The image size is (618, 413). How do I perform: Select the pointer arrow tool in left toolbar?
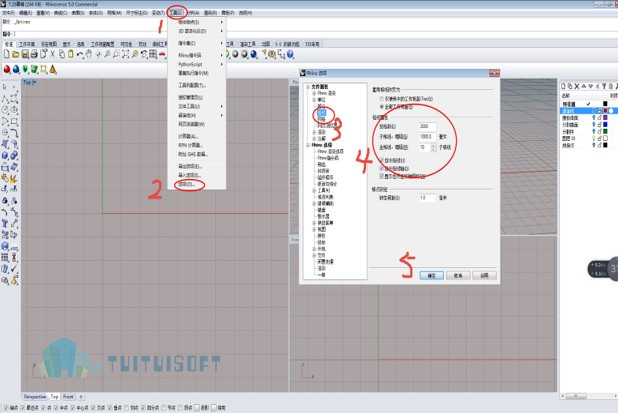5,87
